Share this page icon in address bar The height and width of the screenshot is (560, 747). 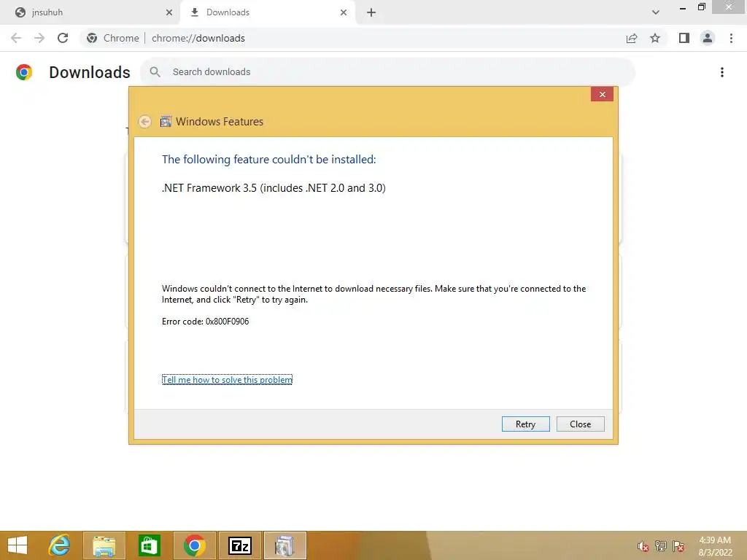[x=632, y=38]
